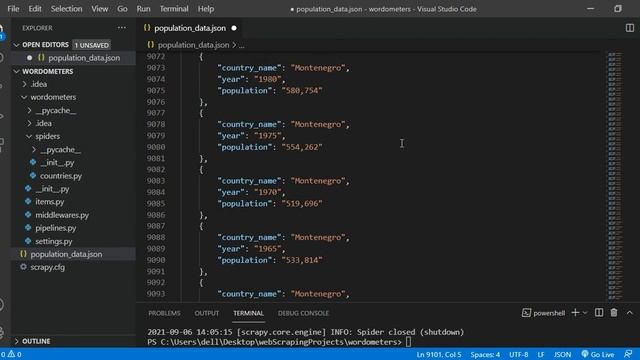Image resolution: width=640 pixels, height=360 pixels.
Task: Click Python icon beside items.py
Action: tap(28, 201)
